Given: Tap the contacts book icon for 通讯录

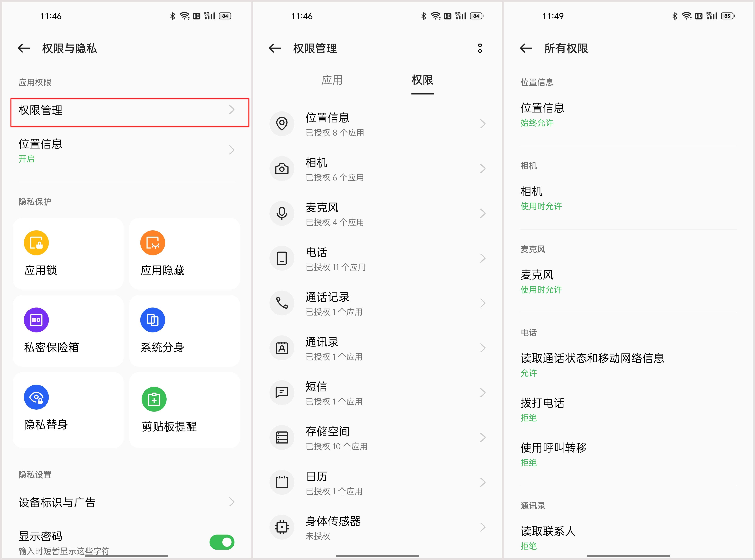Looking at the screenshot, I should click(x=282, y=348).
